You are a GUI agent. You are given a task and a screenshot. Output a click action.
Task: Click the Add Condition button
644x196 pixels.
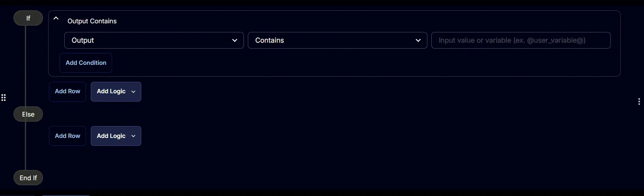point(86,63)
